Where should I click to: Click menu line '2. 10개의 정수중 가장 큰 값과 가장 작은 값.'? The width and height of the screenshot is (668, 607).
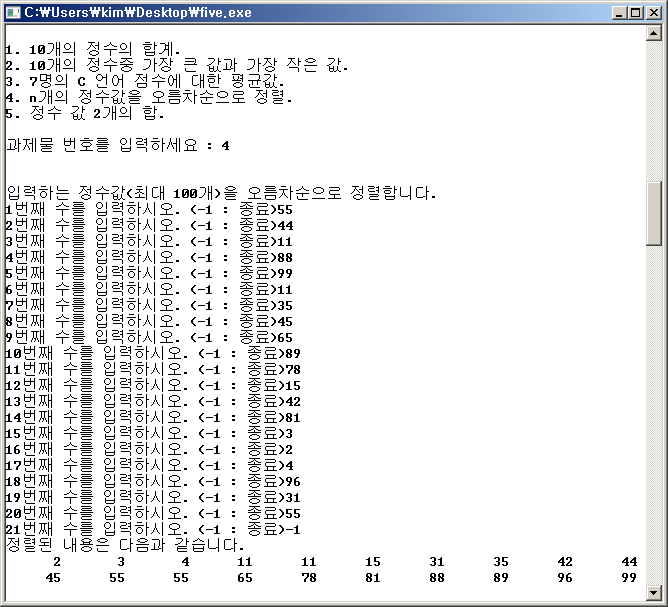click(x=177, y=66)
